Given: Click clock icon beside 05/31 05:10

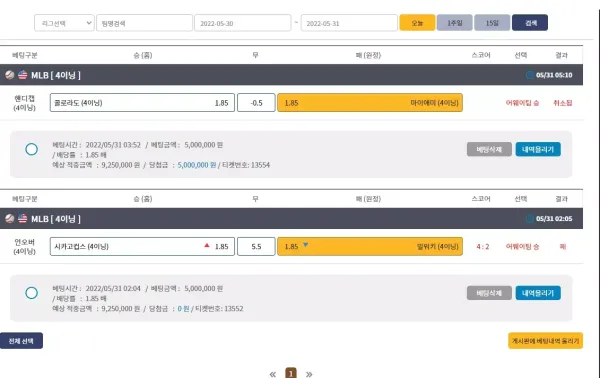Looking at the screenshot, I should 530,75.
